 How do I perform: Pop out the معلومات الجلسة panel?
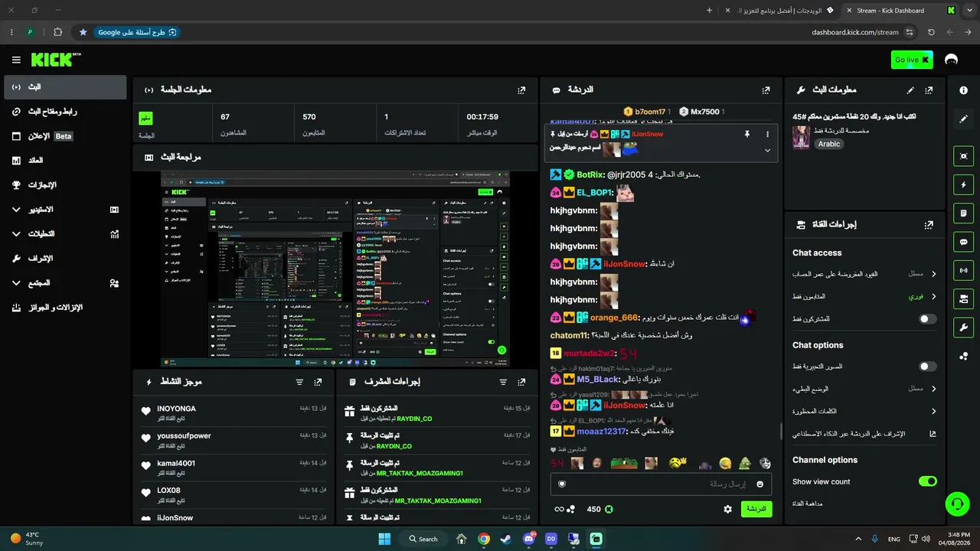click(x=521, y=90)
